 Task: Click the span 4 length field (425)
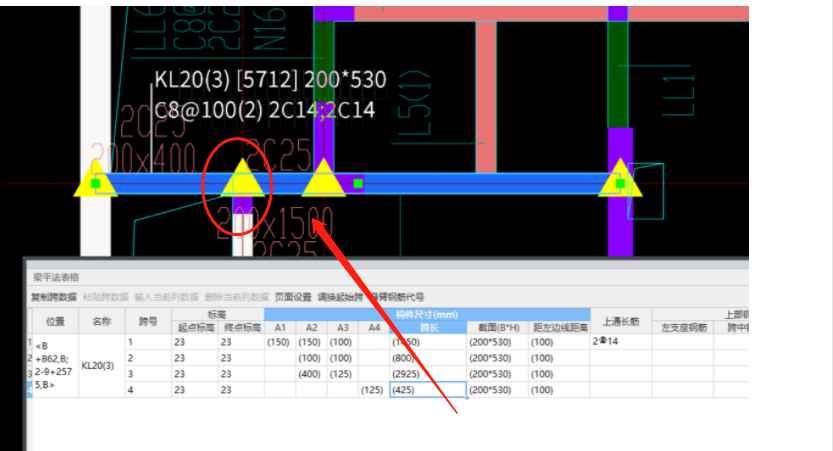click(428, 390)
